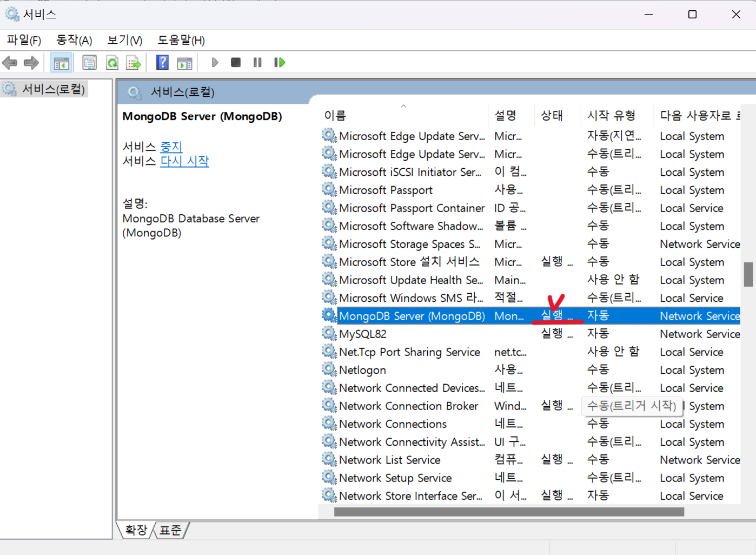This screenshot has height=555, width=756.
Task: Click the Forward arrow toolbar icon
Action: [31, 63]
